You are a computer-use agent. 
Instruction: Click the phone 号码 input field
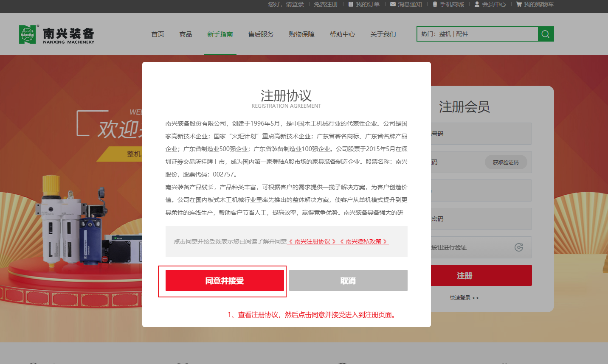tap(481, 134)
